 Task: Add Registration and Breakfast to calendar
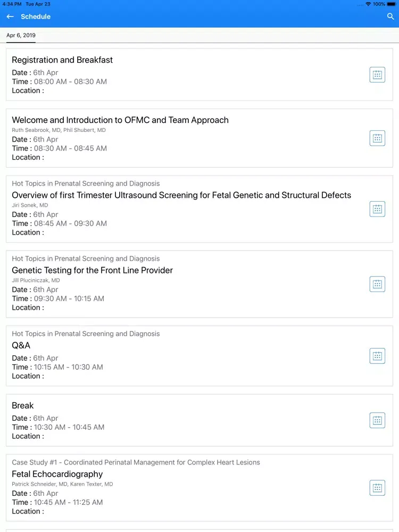(x=377, y=74)
